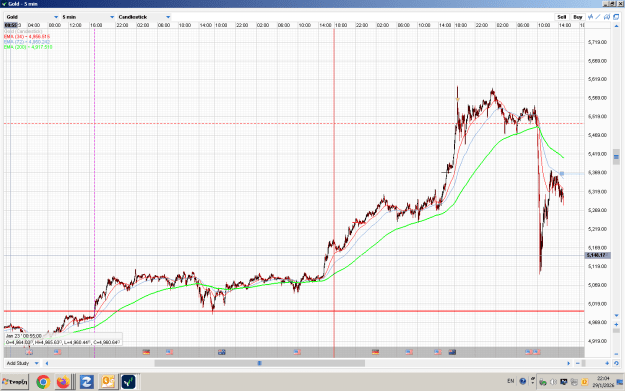The image size is (625, 391).
Task: Click the price axis scroll-down arrow
Action: coord(617,315)
